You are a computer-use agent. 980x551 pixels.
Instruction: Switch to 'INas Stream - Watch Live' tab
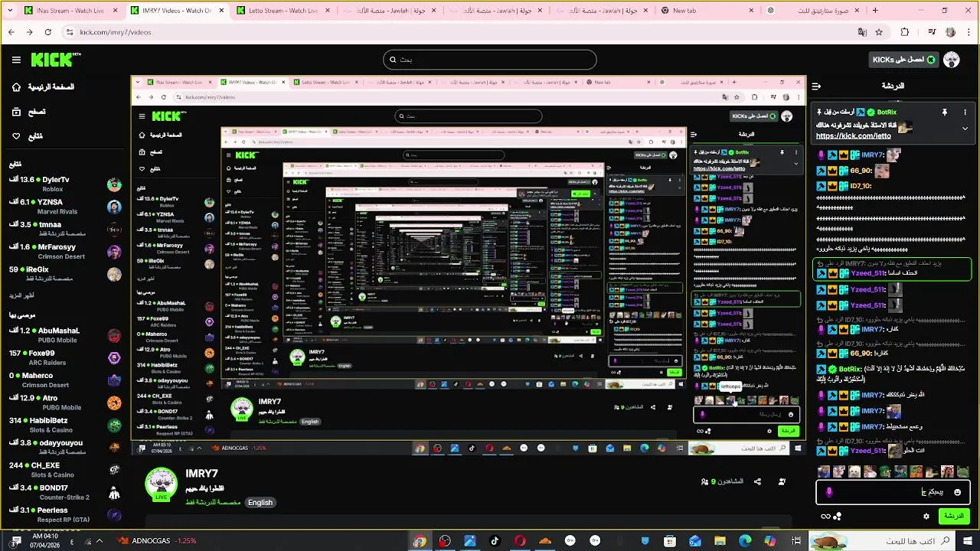[70, 11]
